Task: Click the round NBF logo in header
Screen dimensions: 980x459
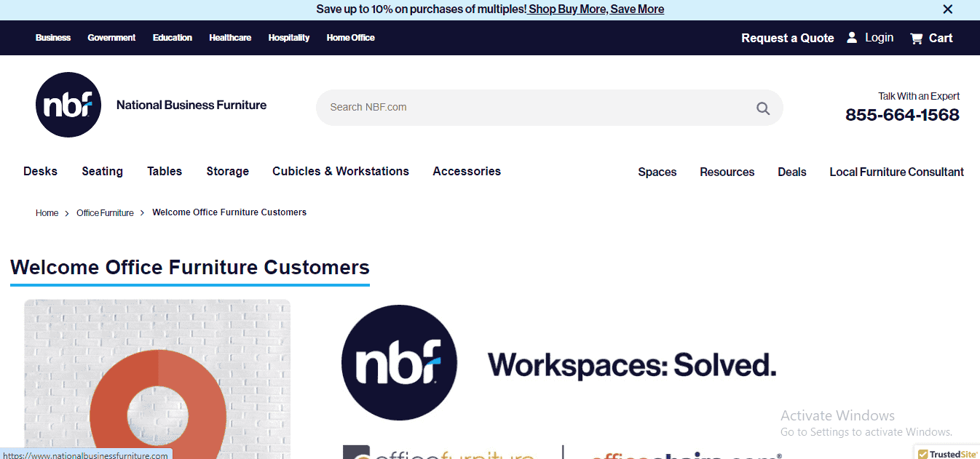Action: coord(68,105)
